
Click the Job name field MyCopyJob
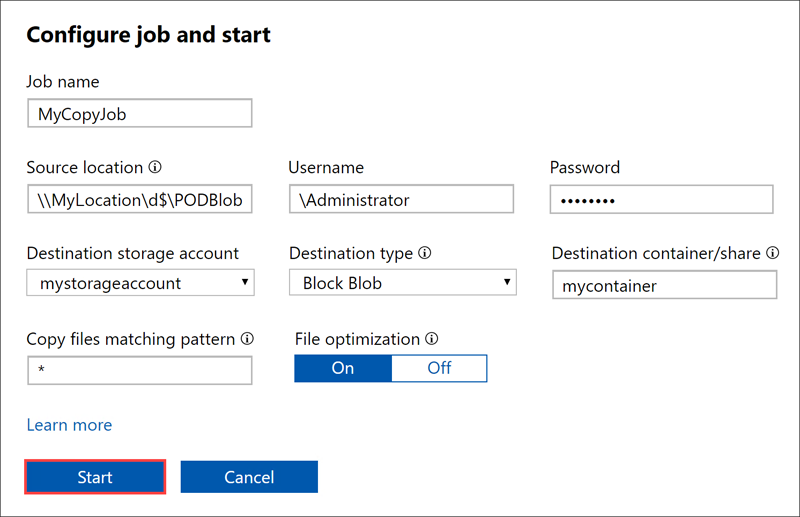139,114
